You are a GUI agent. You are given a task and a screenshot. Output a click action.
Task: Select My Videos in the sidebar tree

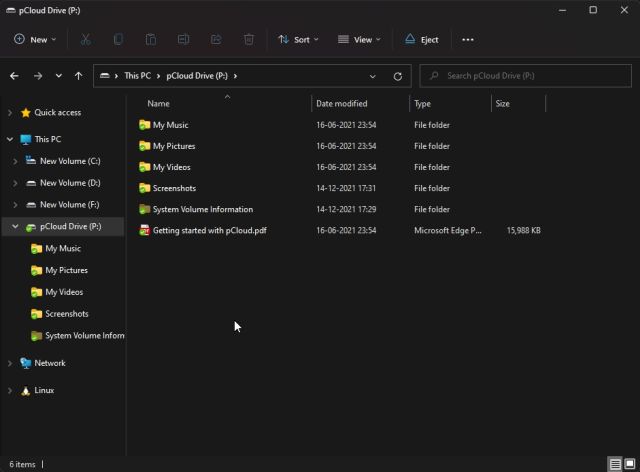(64, 292)
